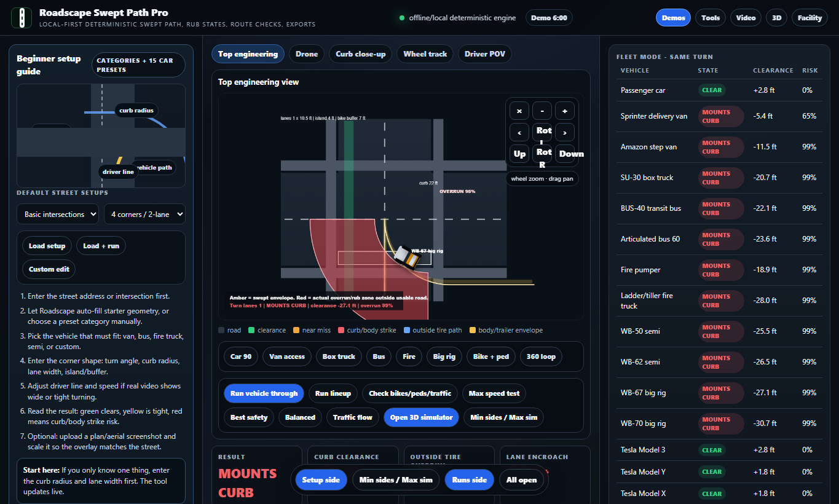Click the Load setup button
Viewport: 839px width, 504px height.
coord(47,246)
